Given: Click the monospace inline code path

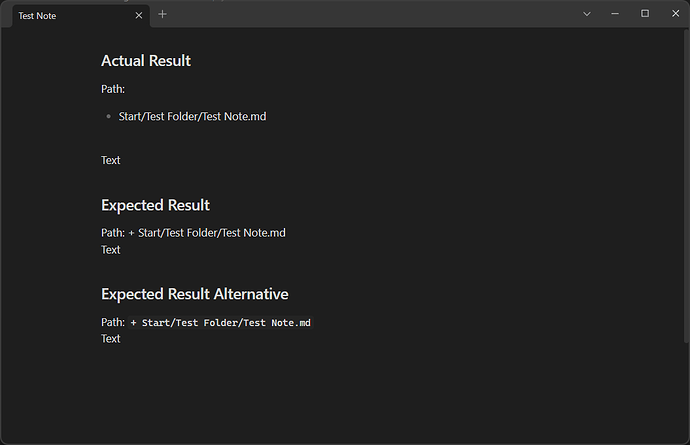Looking at the screenshot, I should 220,322.
